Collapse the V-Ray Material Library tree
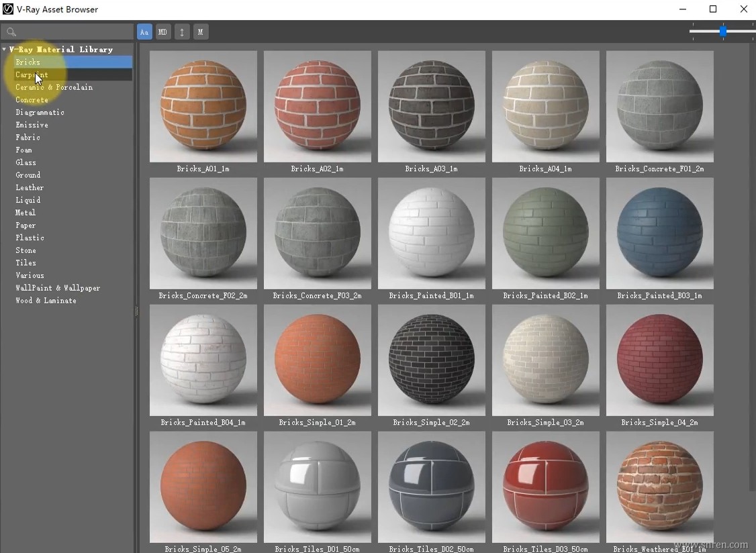Image resolution: width=756 pixels, height=553 pixels. pos(5,50)
